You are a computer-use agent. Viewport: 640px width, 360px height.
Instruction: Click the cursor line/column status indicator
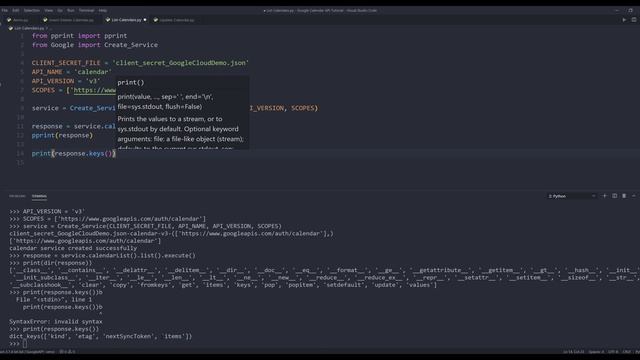coord(573,351)
